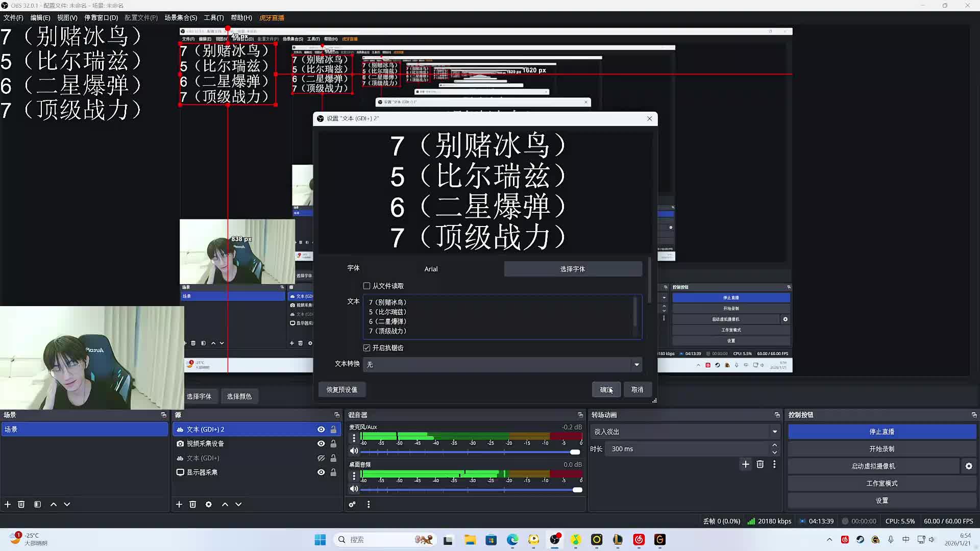Uncheck the 开启抗锯齿 checkbox
This screenshot has height=551, width=980.
point(366,348)
